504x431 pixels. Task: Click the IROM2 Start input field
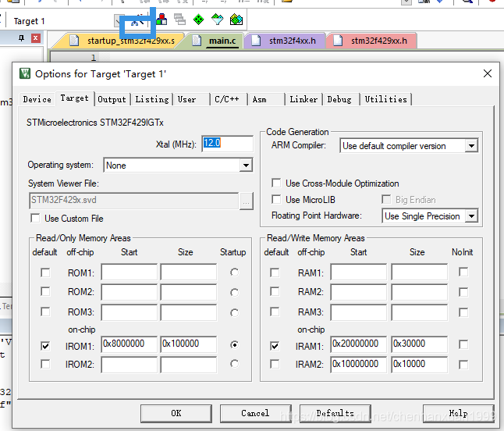(130, 365)
